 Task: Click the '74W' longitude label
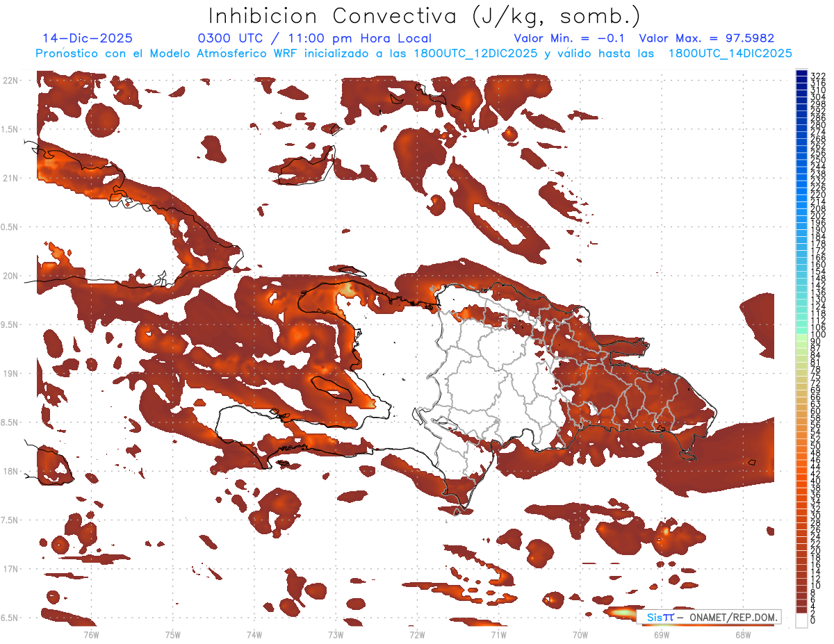[254, 634]
